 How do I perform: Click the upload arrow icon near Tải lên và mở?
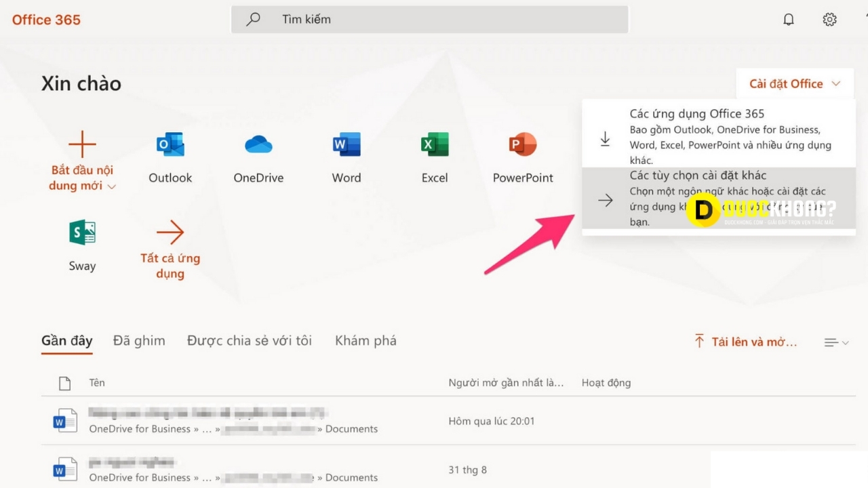coord(699,341)
